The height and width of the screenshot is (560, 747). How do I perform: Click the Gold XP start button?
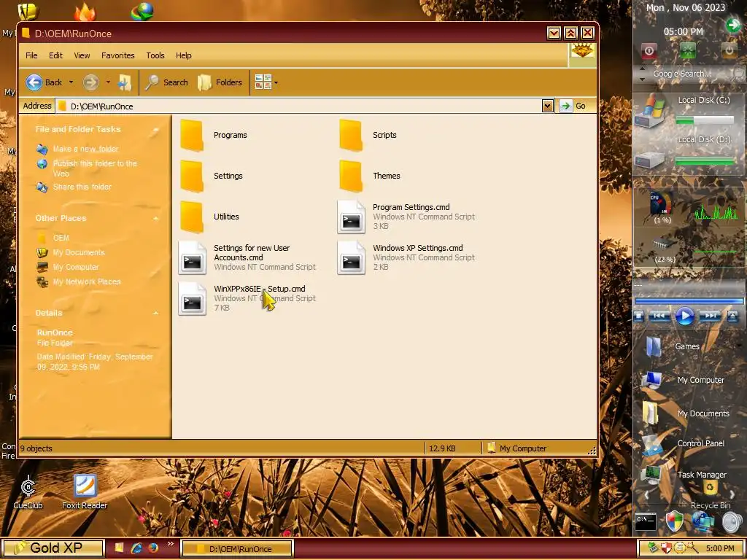[x=53, y=548]
